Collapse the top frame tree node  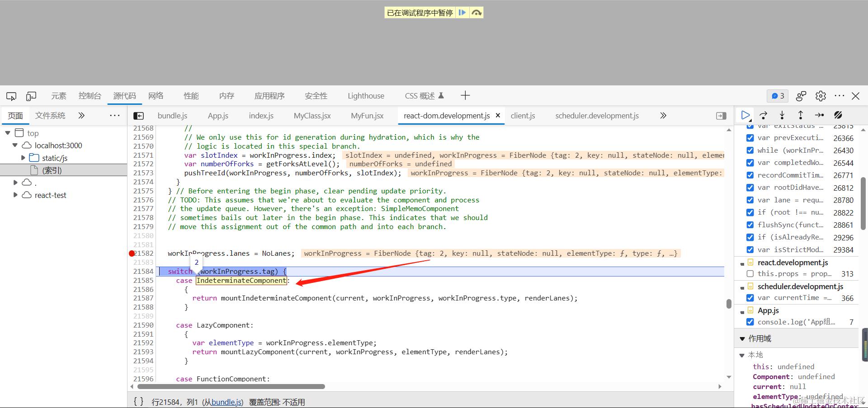(8, 133)
